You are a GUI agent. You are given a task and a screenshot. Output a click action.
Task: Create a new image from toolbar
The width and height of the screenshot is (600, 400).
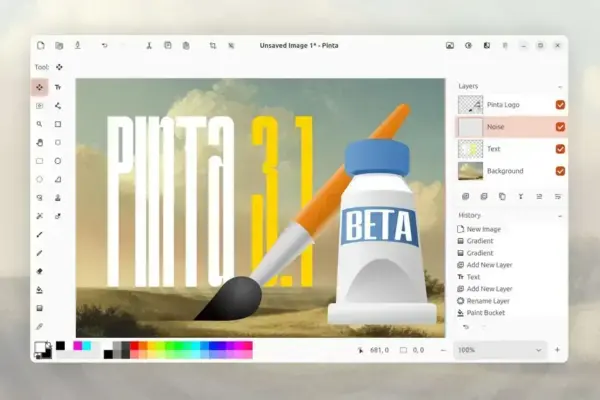point(41,46)
